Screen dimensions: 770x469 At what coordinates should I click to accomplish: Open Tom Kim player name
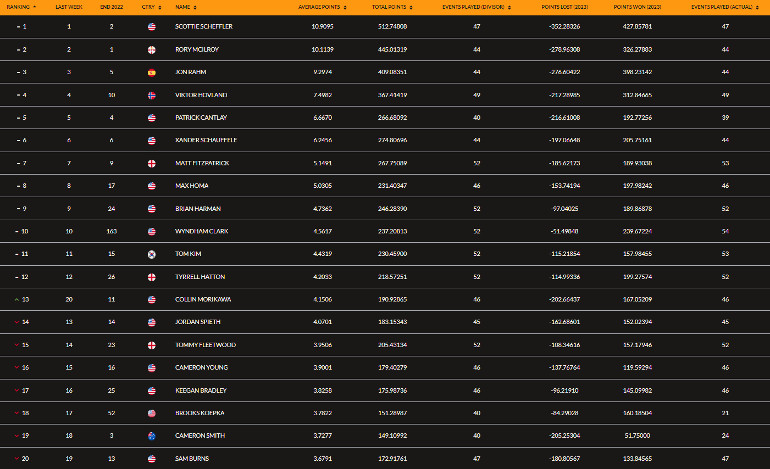coord(188,254)
